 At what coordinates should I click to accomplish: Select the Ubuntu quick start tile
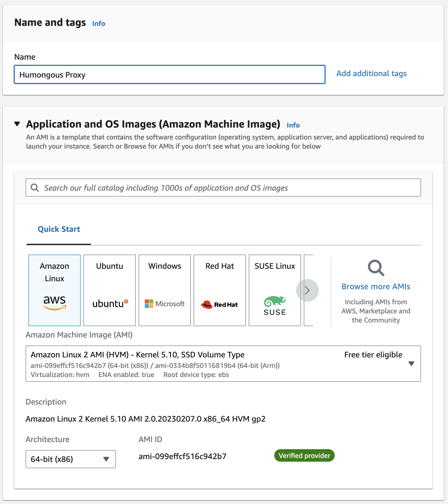(x=110, y=290)
